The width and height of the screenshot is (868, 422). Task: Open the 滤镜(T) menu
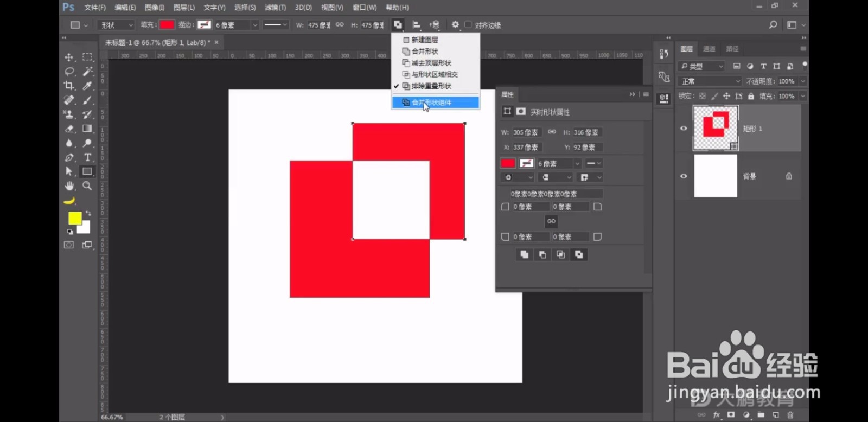pyautogui.click(x=275, y=8)
